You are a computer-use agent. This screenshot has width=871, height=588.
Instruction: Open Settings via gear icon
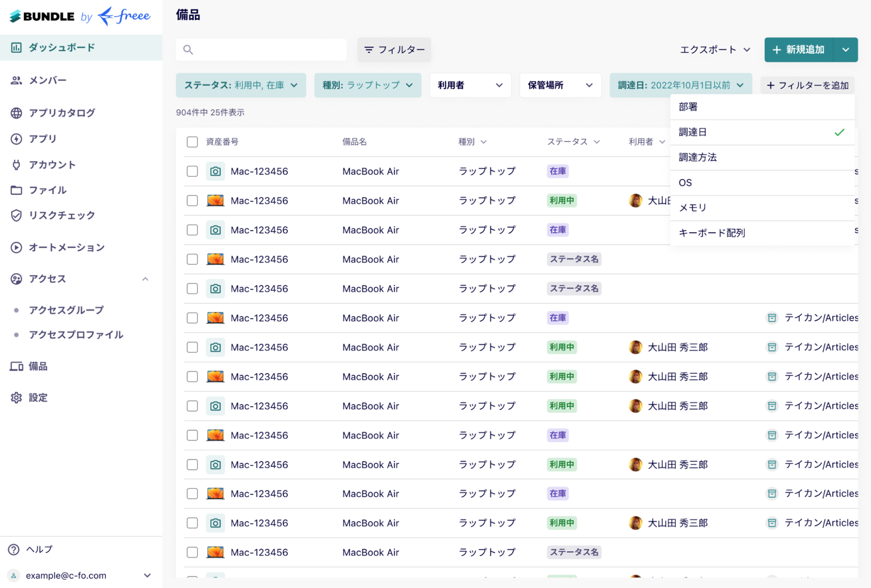(x=16, y=397)
